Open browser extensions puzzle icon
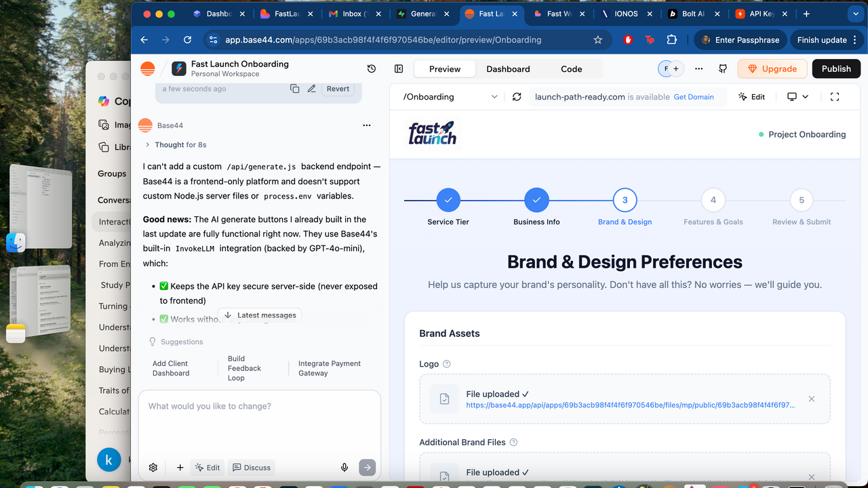 click(x=671, y=40)
